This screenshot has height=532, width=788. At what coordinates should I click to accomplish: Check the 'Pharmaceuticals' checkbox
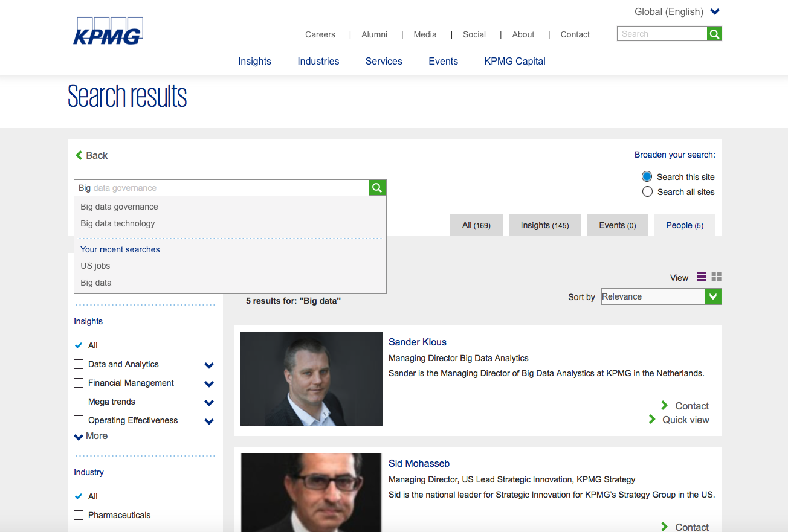[x=79, y=515]
